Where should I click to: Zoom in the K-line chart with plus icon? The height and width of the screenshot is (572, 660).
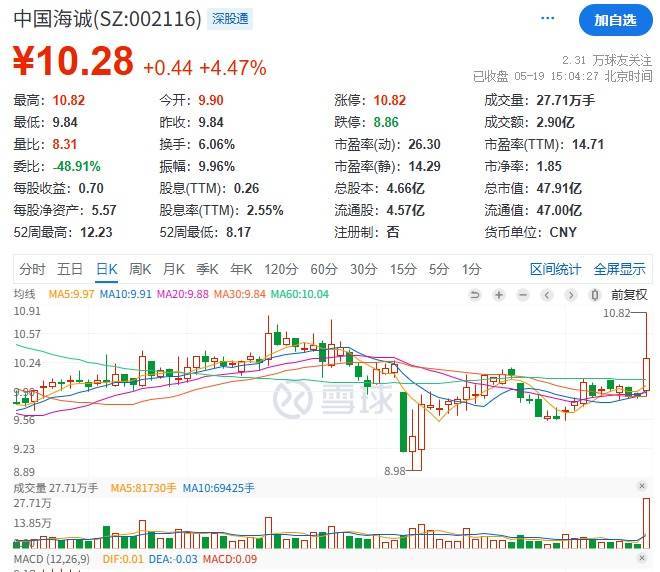(499, 295)
